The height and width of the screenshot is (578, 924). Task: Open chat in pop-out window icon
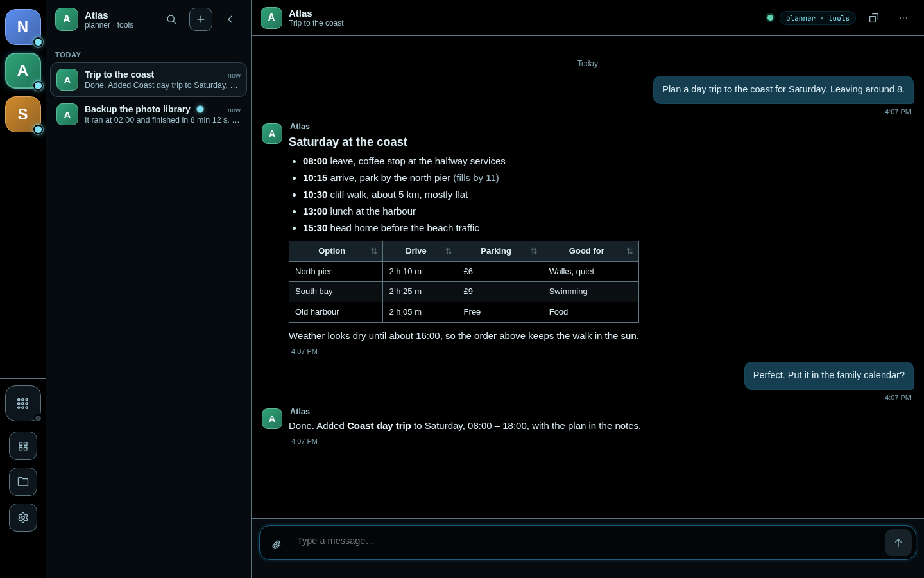coord(874,18)
